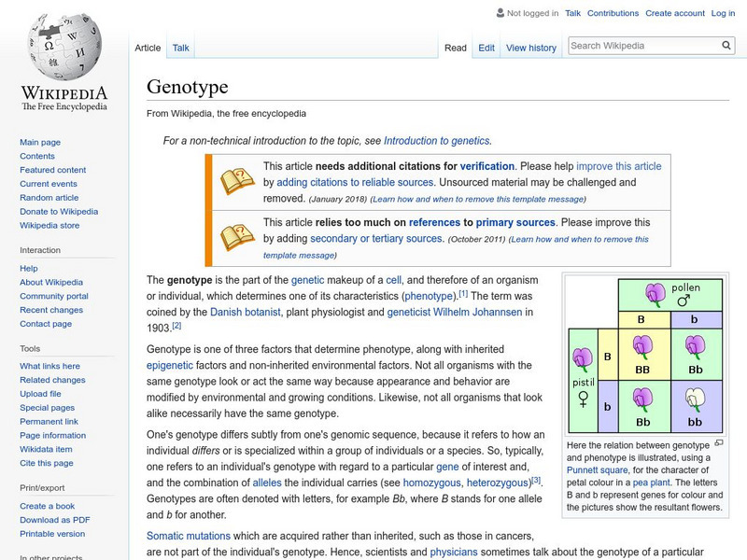Click the Wikipedia globe logo
The image size is (747, 560).
(x=64, y=47)
